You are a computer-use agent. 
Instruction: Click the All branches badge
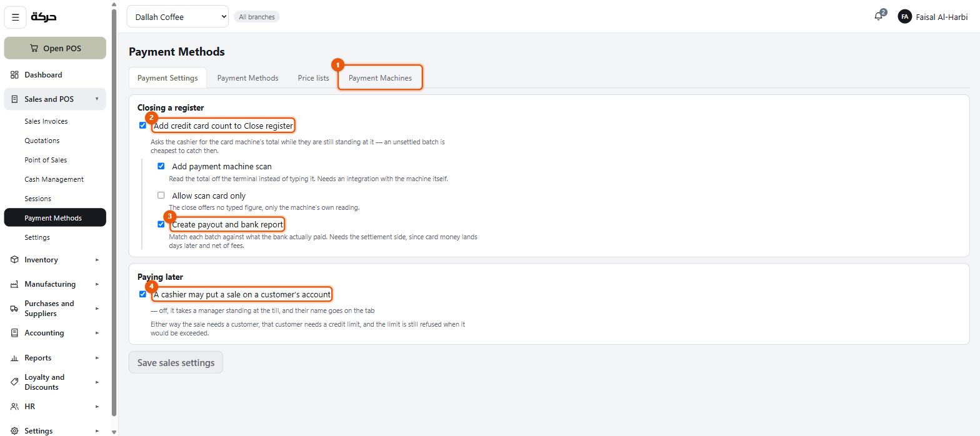click(x=257, y=17)
